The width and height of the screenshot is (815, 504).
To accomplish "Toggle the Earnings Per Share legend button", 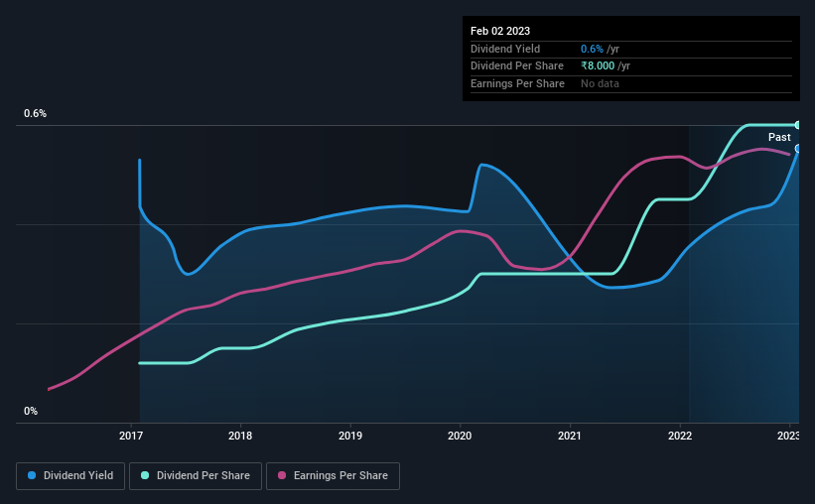I will coord(333,475).
